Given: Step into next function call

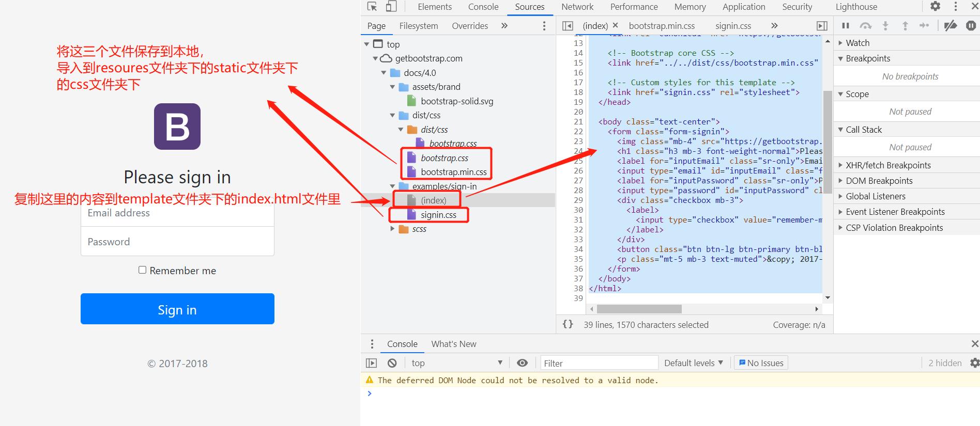Looking at the screenshot, I should click(885, 26).
